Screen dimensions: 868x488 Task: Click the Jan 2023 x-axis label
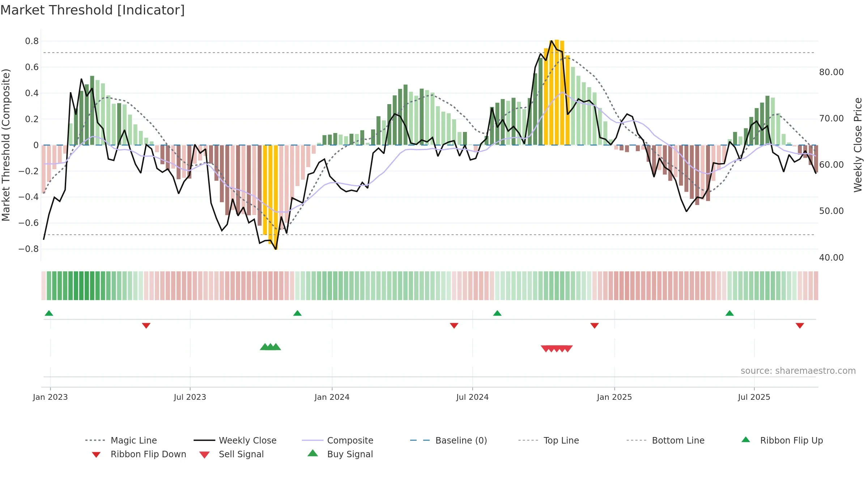click(x=50, y=397)
